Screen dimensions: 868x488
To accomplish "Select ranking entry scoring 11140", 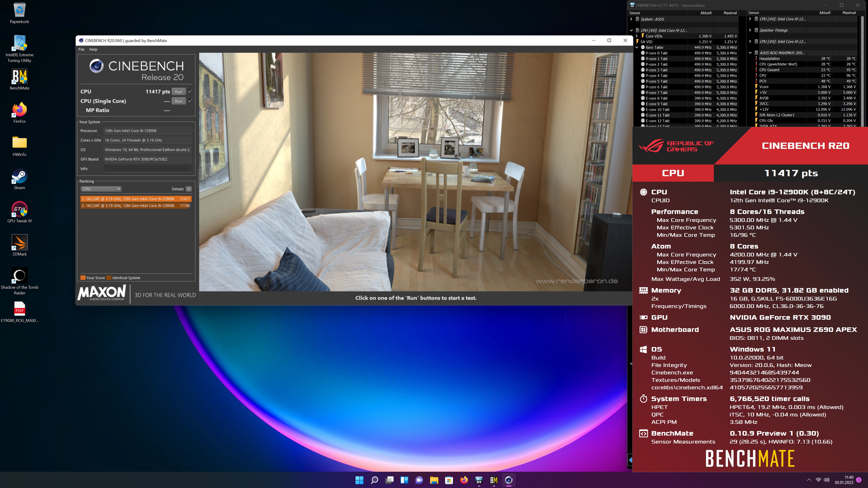I will click(136, 205).
